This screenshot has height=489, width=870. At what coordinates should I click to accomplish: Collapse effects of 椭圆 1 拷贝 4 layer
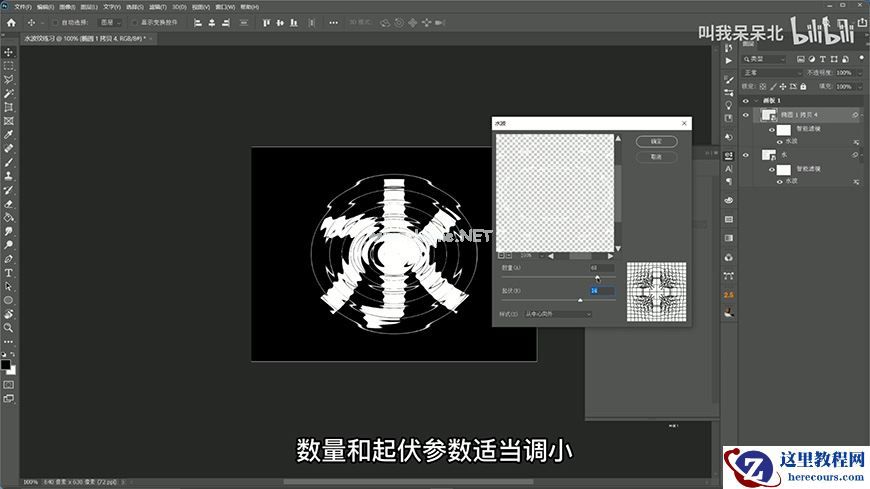click(x=862, y=115)
